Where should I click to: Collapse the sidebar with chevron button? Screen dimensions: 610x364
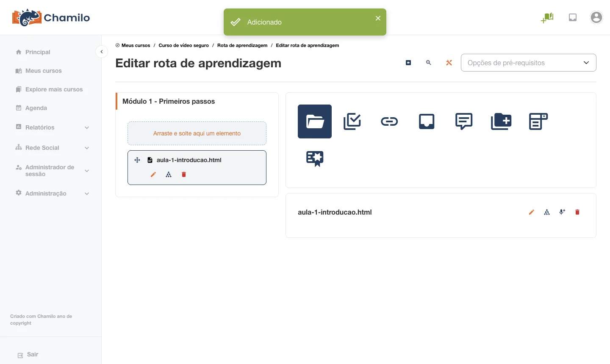[x=102, y=52]
